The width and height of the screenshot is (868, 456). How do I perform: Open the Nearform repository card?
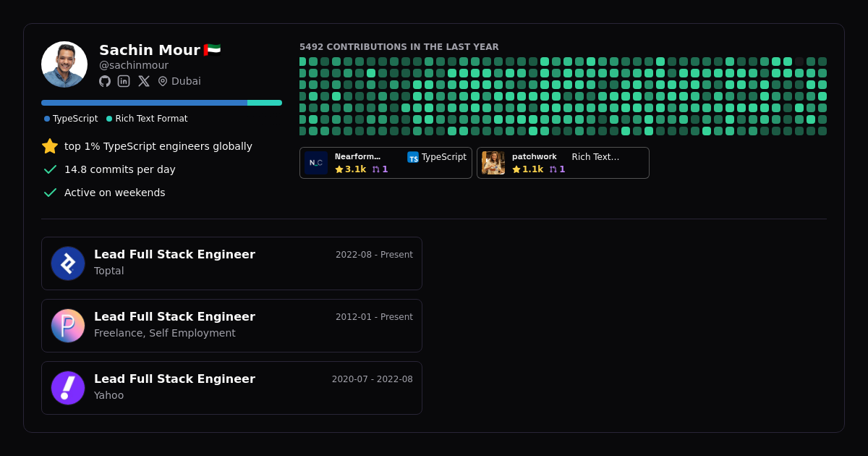coord(386,163)
